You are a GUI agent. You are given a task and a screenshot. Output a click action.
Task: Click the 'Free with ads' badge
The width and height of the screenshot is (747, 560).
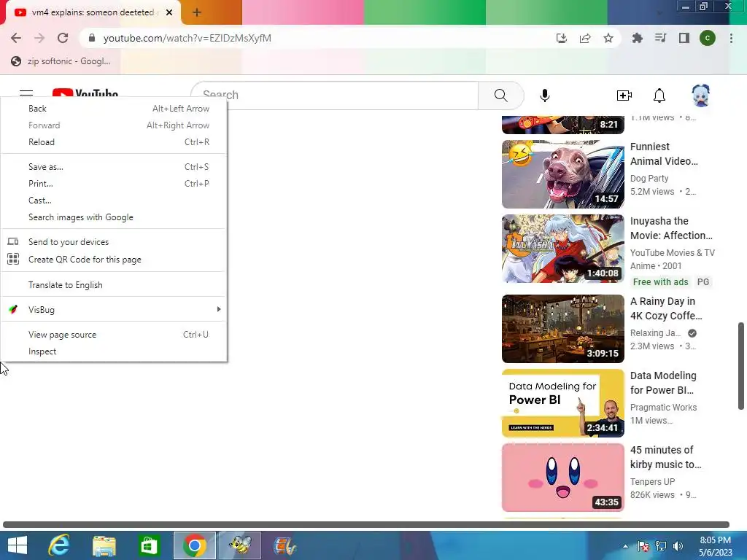click(660, 282)
